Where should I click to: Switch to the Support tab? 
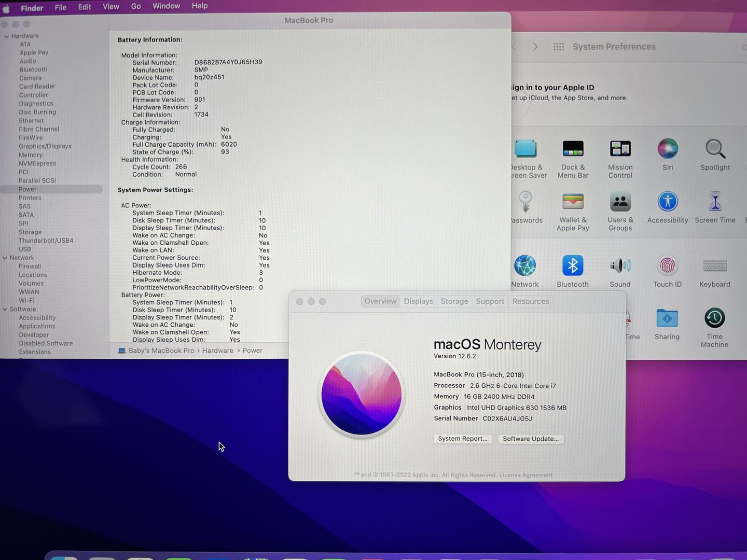(490, 301)
